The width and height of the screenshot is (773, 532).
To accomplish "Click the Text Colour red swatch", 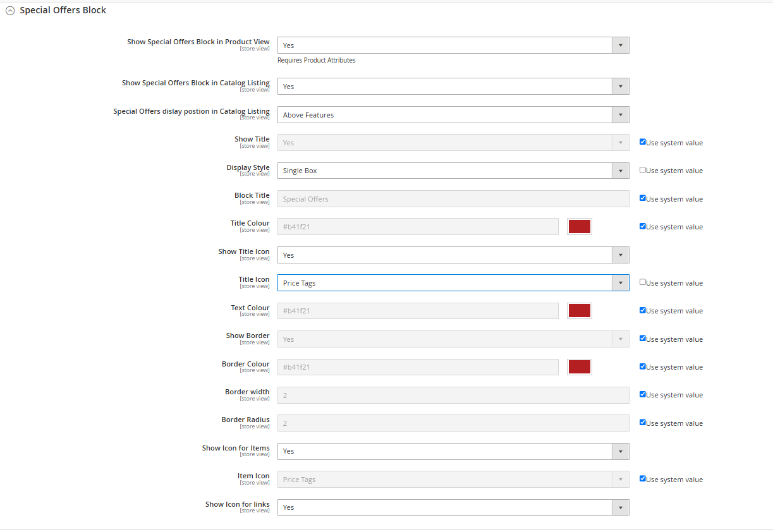I will pos(579,311).
